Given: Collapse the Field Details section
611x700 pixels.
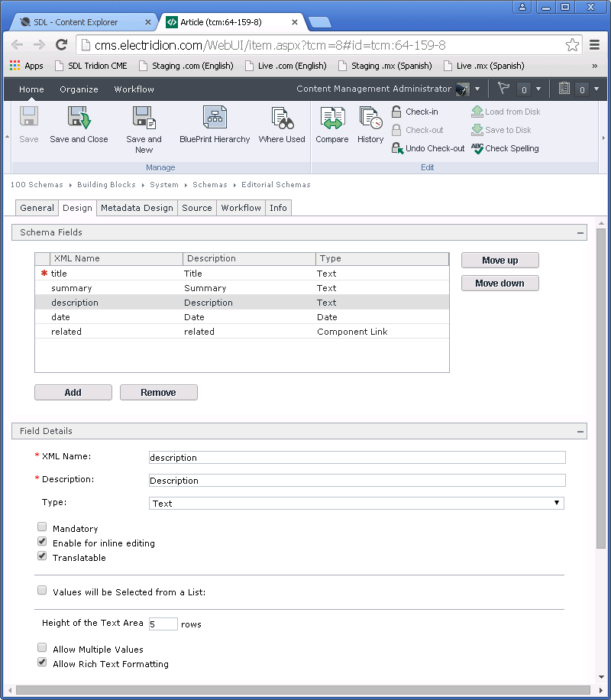Looking at the screenshot, I should [580, 431].
